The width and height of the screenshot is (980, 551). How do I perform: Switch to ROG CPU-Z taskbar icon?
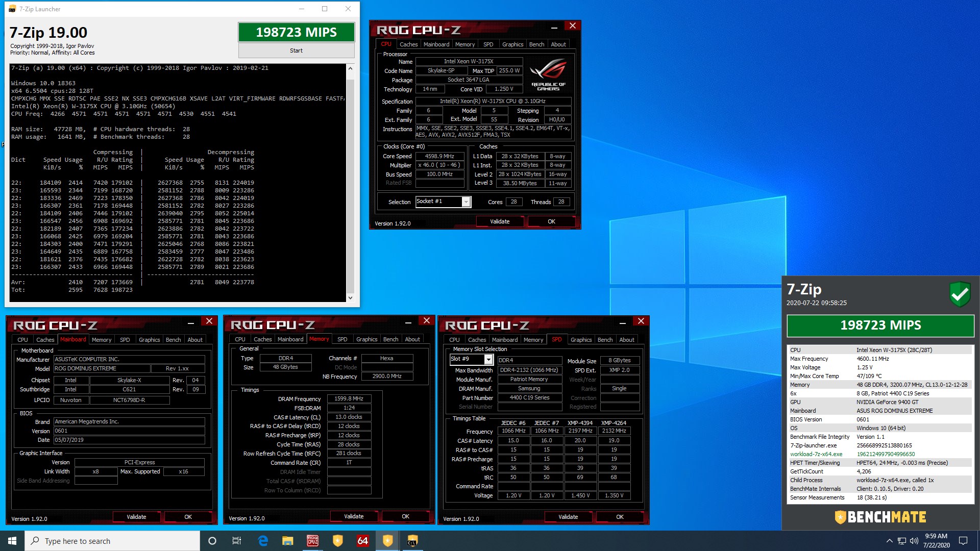[x=312, y=541]
